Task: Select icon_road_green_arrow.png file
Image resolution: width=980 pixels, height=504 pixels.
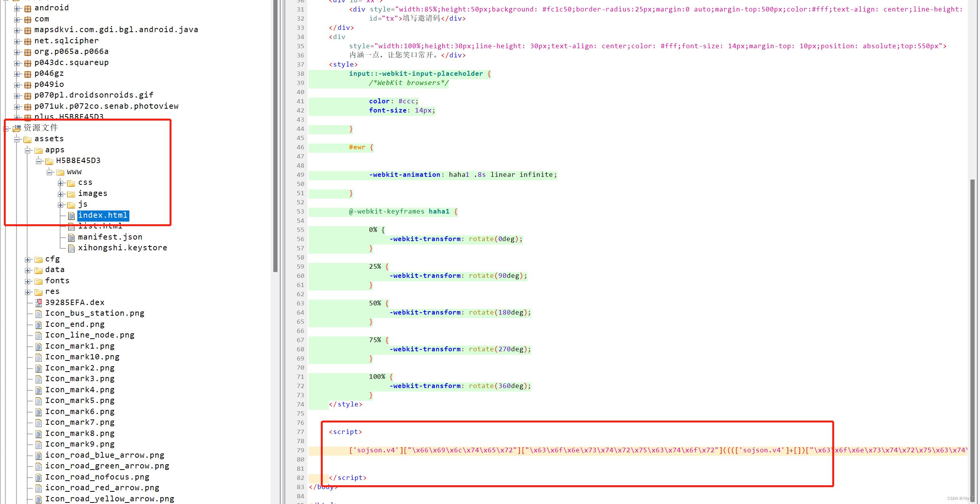Action: tap(107, 466)
